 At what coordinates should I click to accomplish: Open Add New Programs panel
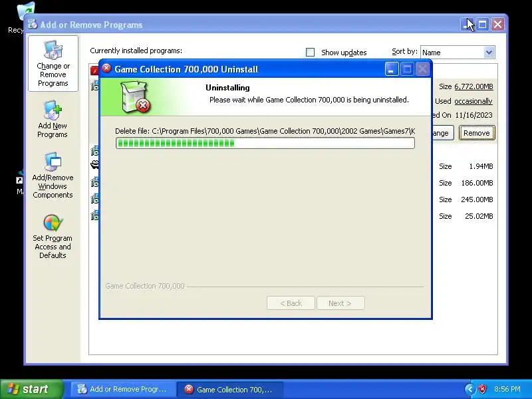tap(53, 119)
